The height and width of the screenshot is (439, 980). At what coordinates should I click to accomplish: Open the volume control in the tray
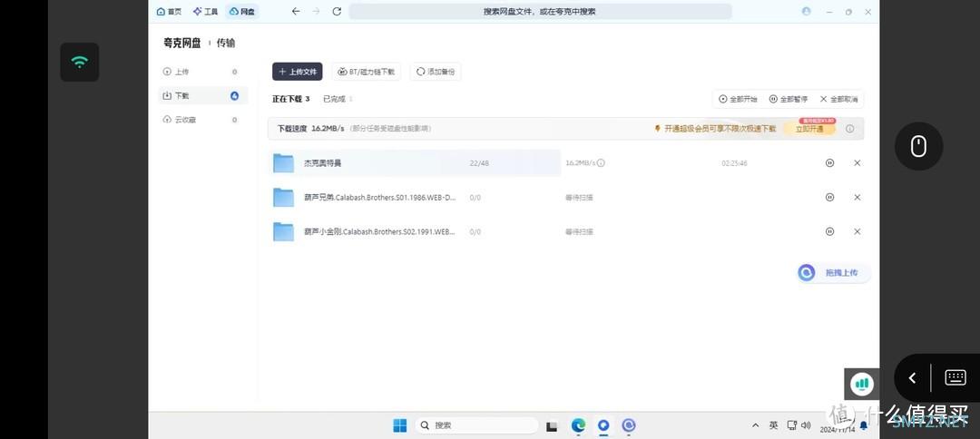pyautogui.click(x=807, y=425)
